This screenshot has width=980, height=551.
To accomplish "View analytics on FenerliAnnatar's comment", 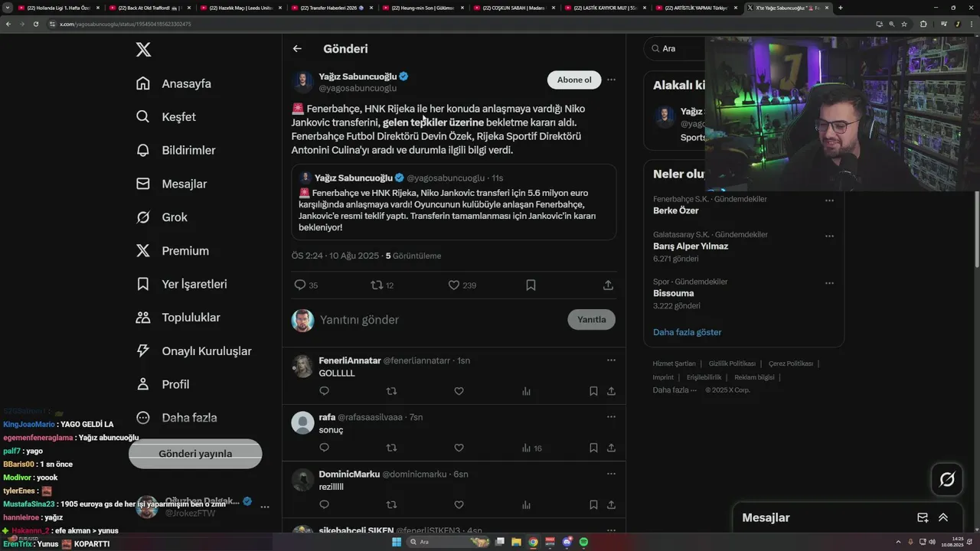I will [526, 391].
